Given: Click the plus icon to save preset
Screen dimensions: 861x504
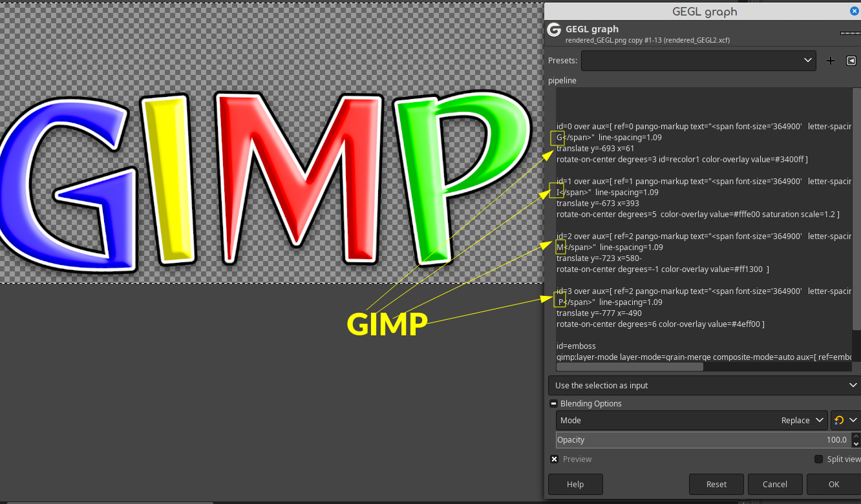Looking at the screenshot, I should (x=831, y=61).
